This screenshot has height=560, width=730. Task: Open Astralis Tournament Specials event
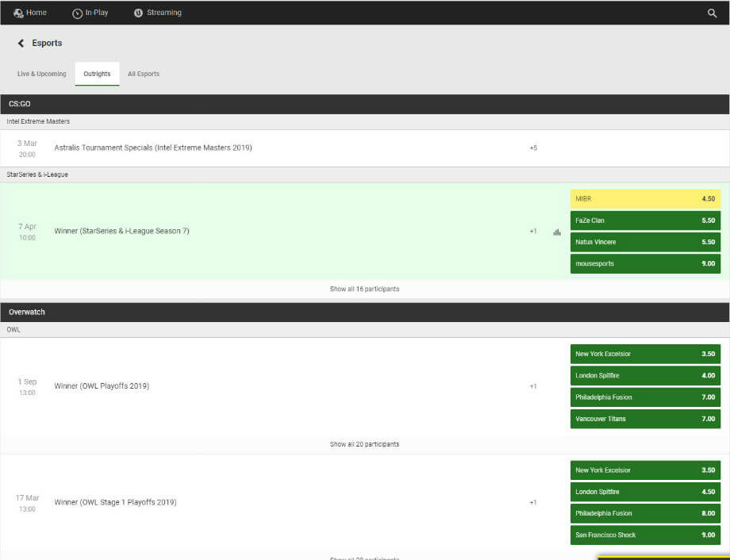click(153, 148)
